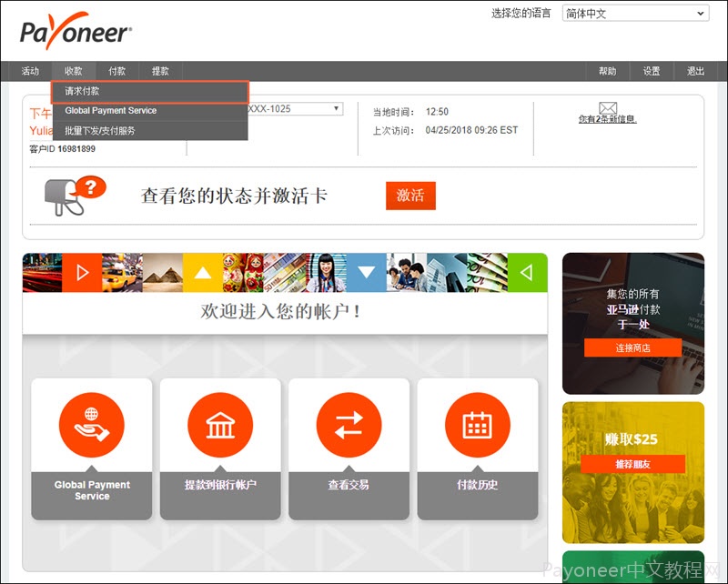Click the Global Payment Service card label
Image resolution: width=728 pixels, height=584 pixels.
tap(92, 490)
